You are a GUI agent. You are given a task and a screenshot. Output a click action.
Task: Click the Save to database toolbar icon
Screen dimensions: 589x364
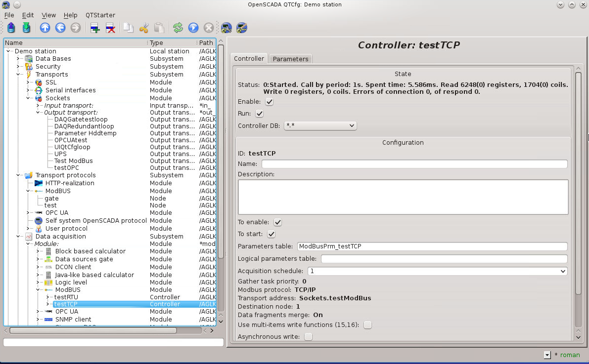[26, 28]
